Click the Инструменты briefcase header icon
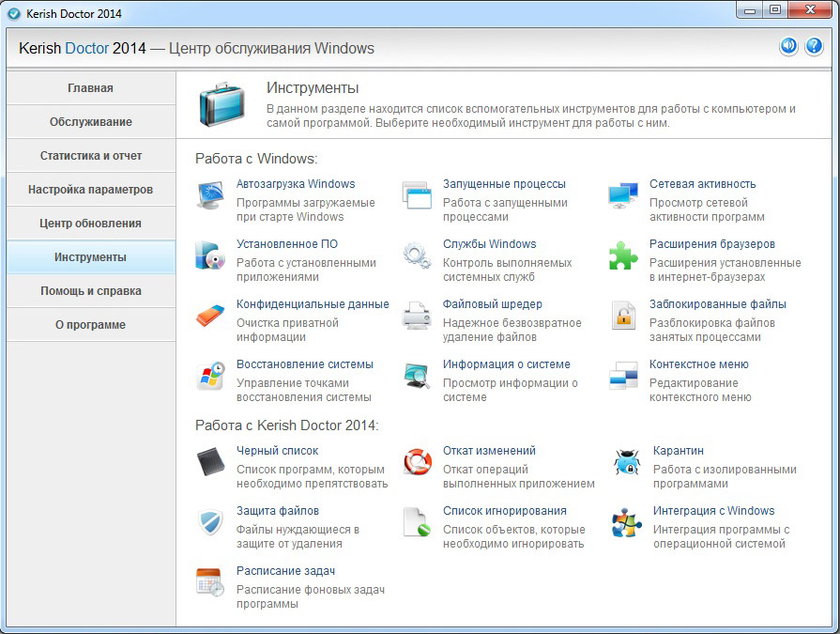This screenshot has width=840, height=634. 221,104
